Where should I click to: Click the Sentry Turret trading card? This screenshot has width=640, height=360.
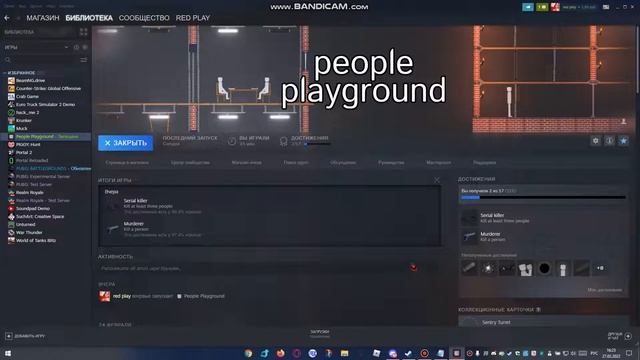tap(543, 322)
